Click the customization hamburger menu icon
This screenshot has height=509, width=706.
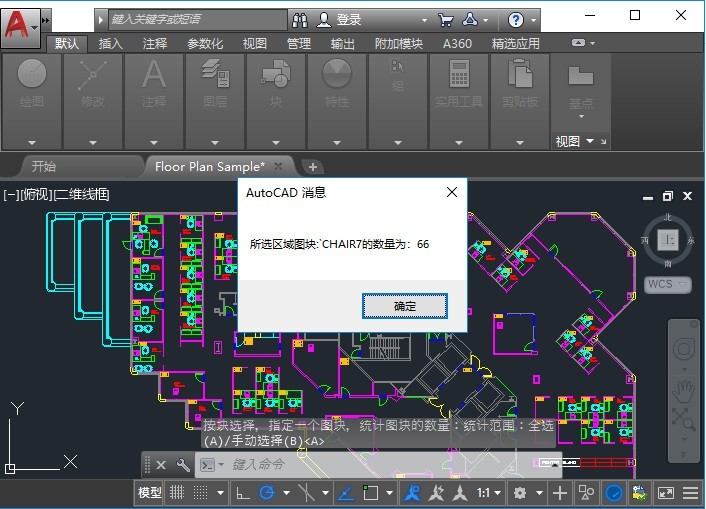[690, 493]
